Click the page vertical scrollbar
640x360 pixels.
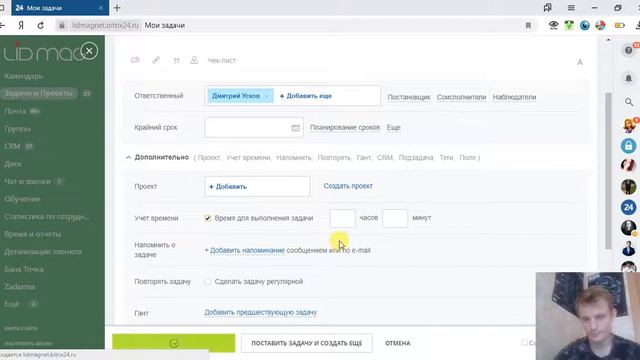(x=608, y=171)
